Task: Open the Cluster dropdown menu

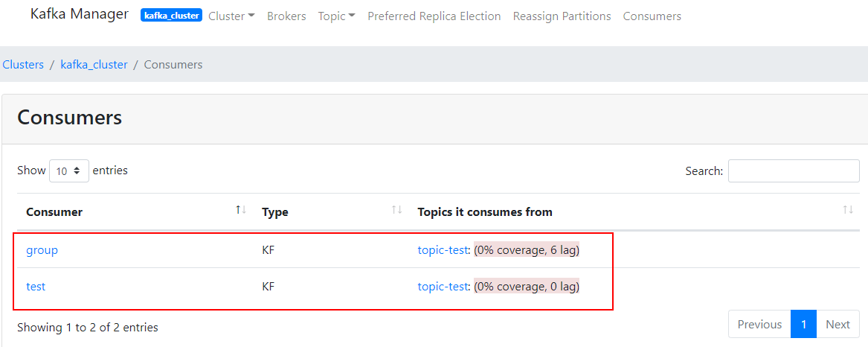Action: coord(231,16)
